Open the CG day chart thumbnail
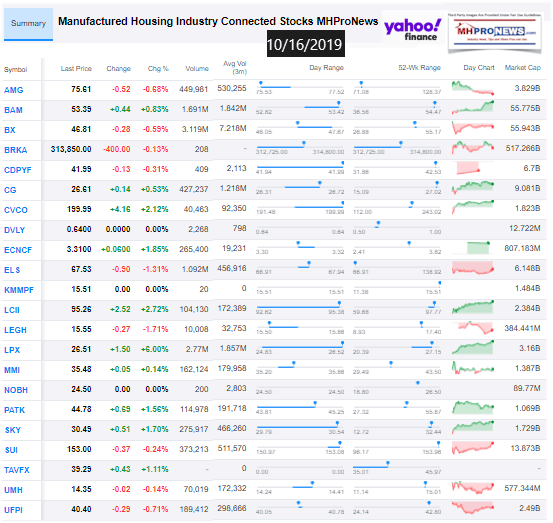This screenshot has height=523, width=553. click(x=473, y=187)
